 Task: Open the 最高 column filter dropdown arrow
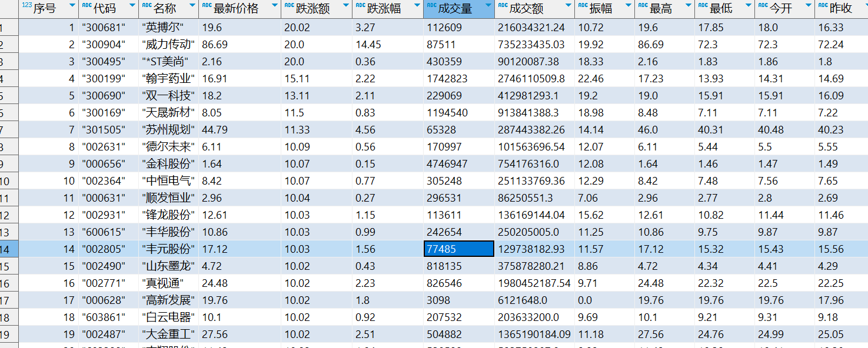tap(689, 5)
